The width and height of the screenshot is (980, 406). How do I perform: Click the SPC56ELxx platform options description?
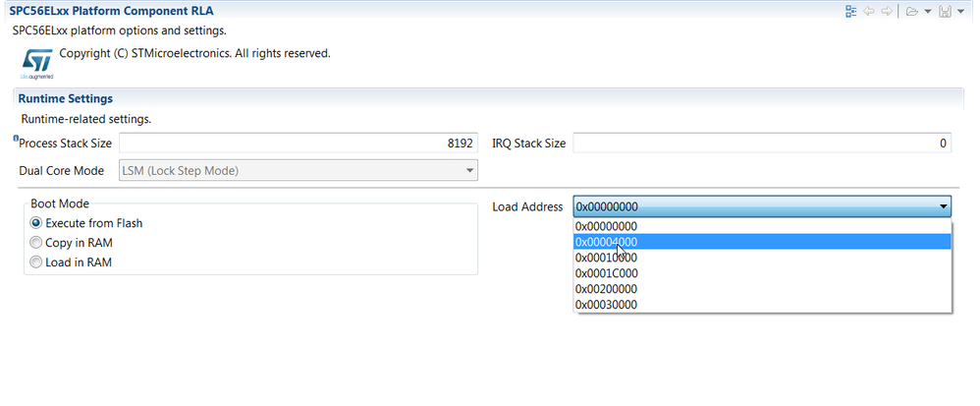[120, 30]
